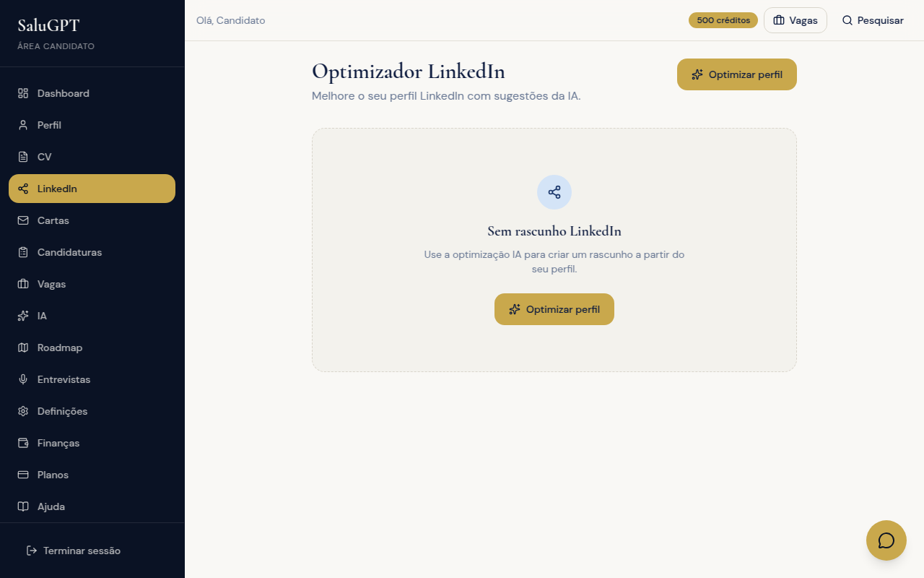Open Vagas from the header button
Viewport: 924px width, 578px height.
click(796, 20)
